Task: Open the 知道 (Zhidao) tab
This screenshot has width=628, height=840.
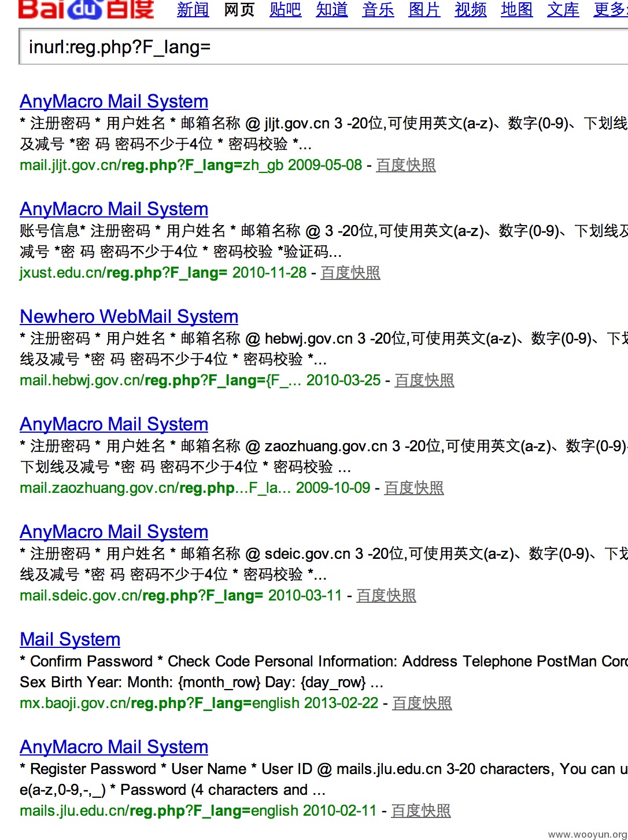Action: [x=332, y=9]
